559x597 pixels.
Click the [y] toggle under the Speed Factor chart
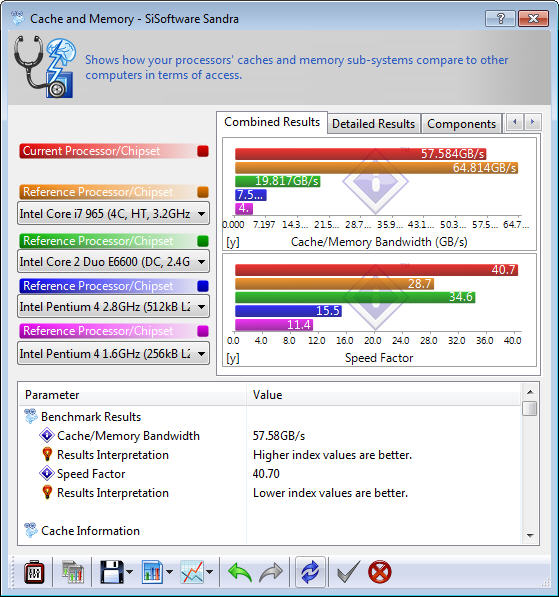(x=233, y=358)
